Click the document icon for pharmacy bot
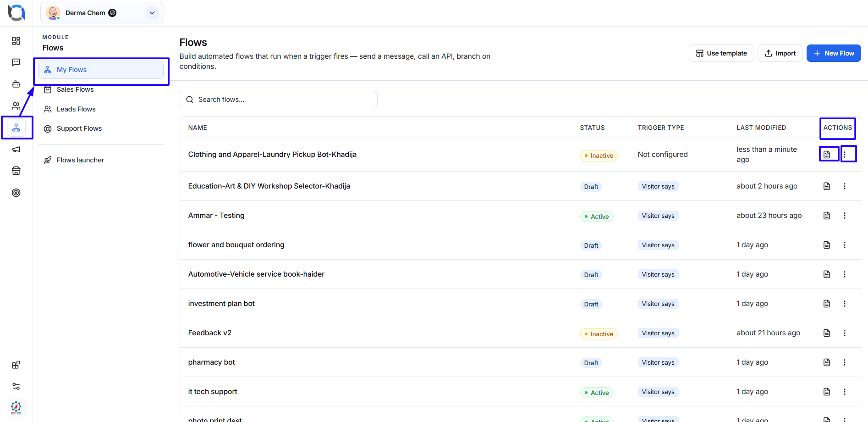 coord(827,362)
